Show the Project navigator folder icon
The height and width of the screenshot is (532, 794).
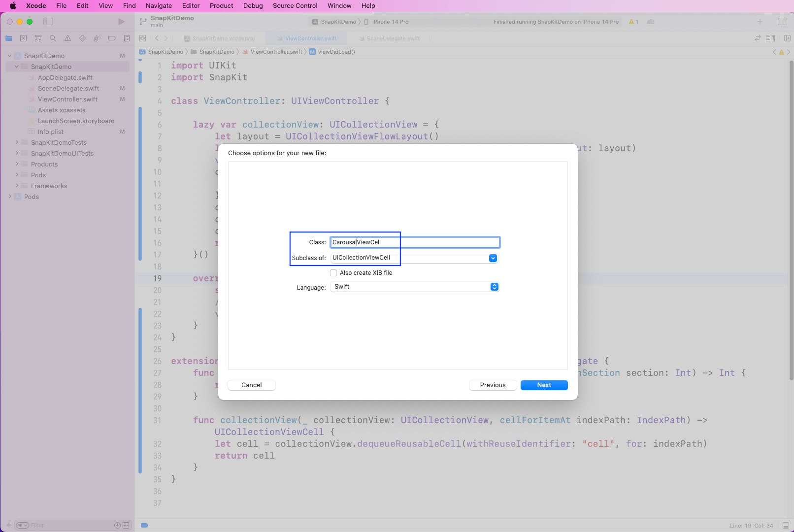coord(8,38)
